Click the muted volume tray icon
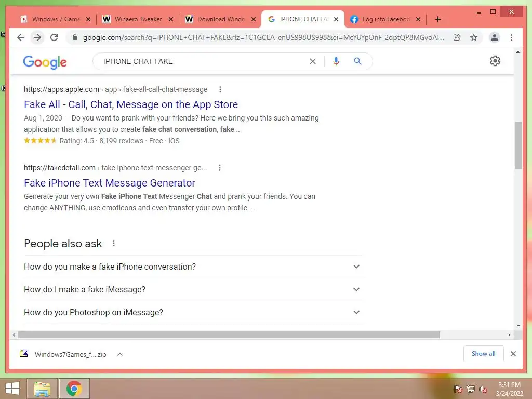The image size is (532, 399). click(483, 389)
